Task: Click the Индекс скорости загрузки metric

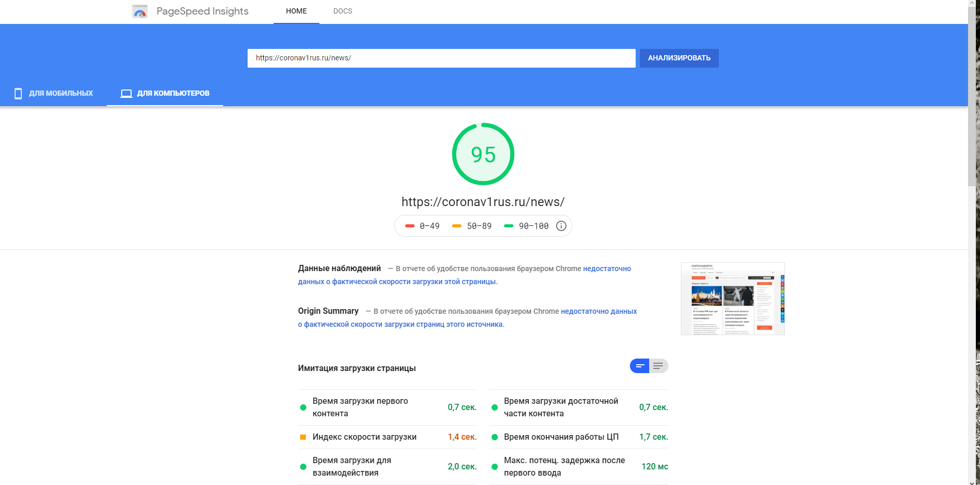Action: (x=388, y=437)
